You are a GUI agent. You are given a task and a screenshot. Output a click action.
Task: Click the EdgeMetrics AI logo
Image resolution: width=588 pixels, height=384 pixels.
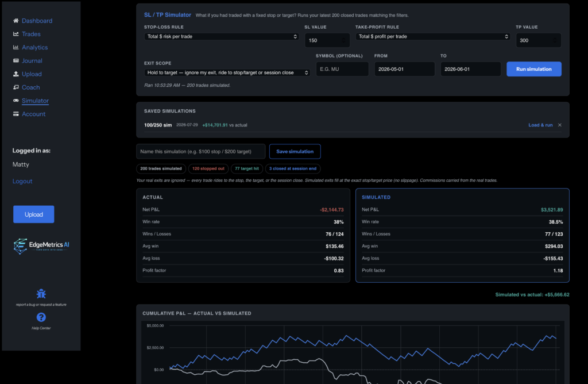pos(41,246)
